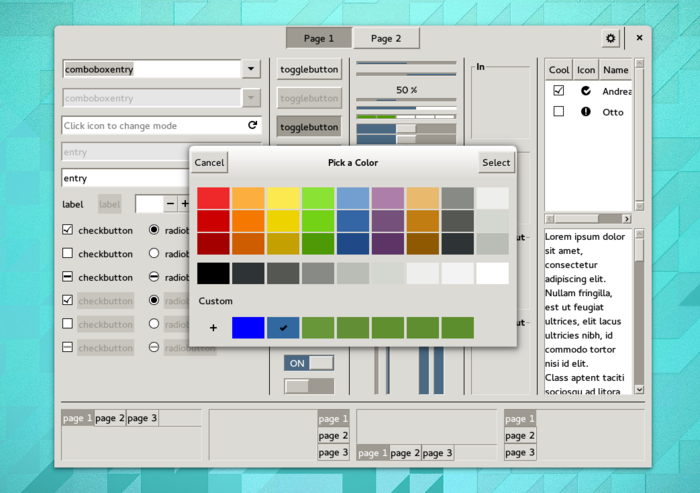
Task: Add a custom color with the plus icon
Action: (213, 328)
